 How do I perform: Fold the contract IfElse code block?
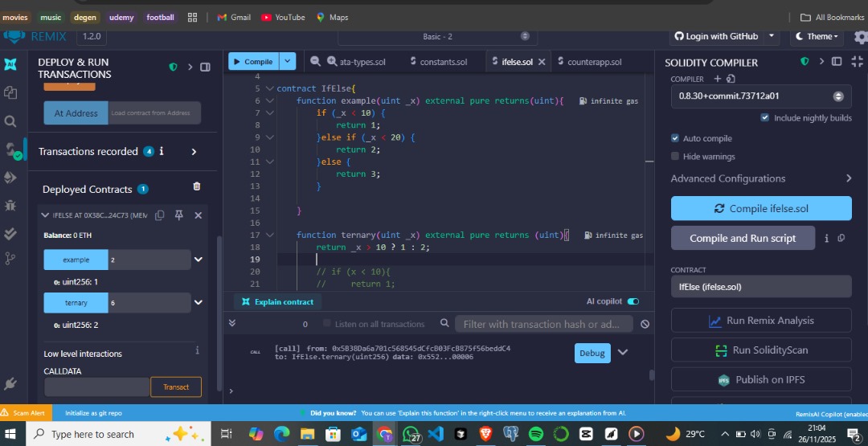click(269, 88)
